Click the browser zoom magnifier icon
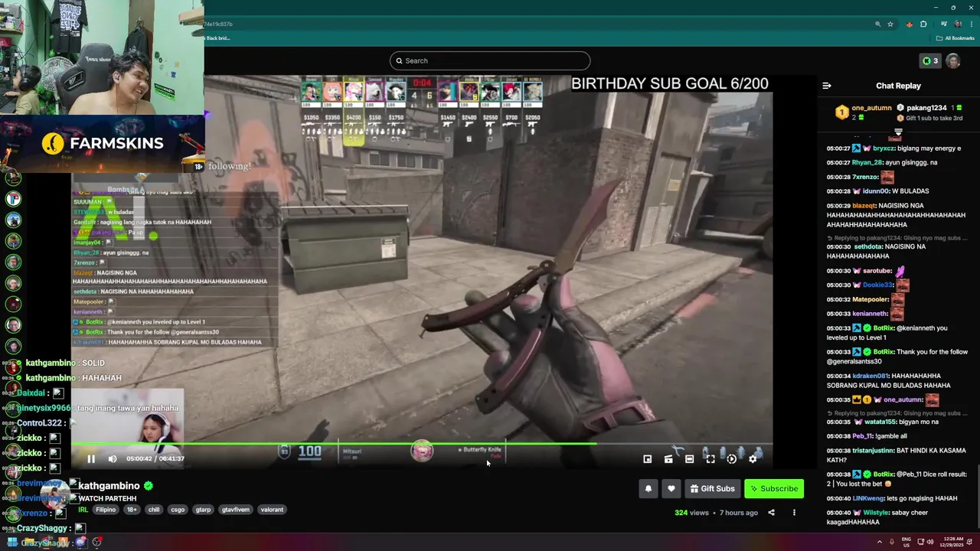This screenshot has width=980, height=551. click(x=877, y=24)
